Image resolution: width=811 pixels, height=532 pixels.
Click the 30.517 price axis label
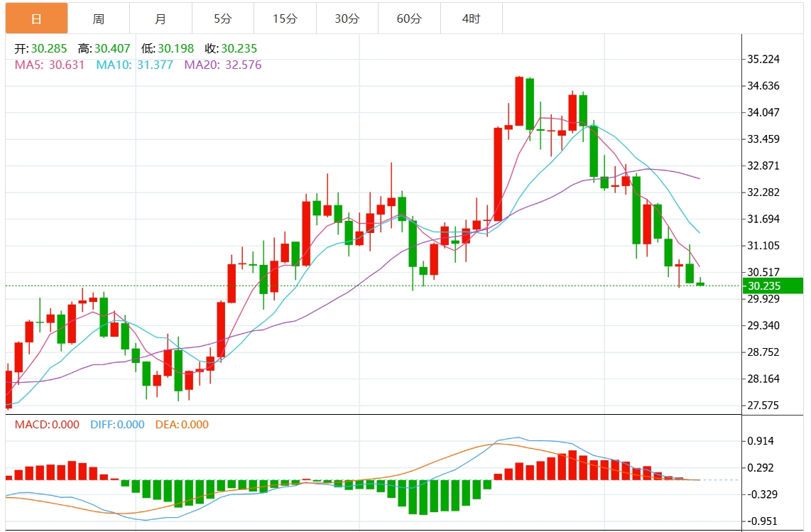click(763, 272)
